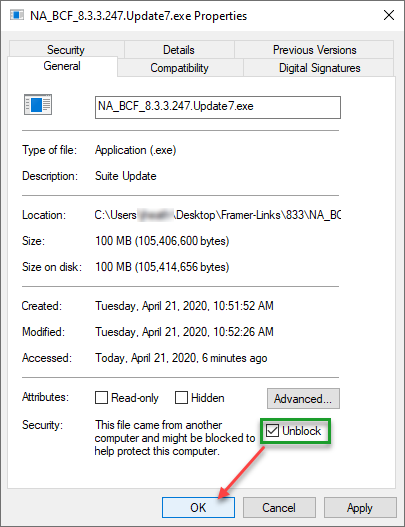The height and width of the screenshot is (527, 405).
Task: Click the large application icon beside the filename
Action: coord(38,105)
